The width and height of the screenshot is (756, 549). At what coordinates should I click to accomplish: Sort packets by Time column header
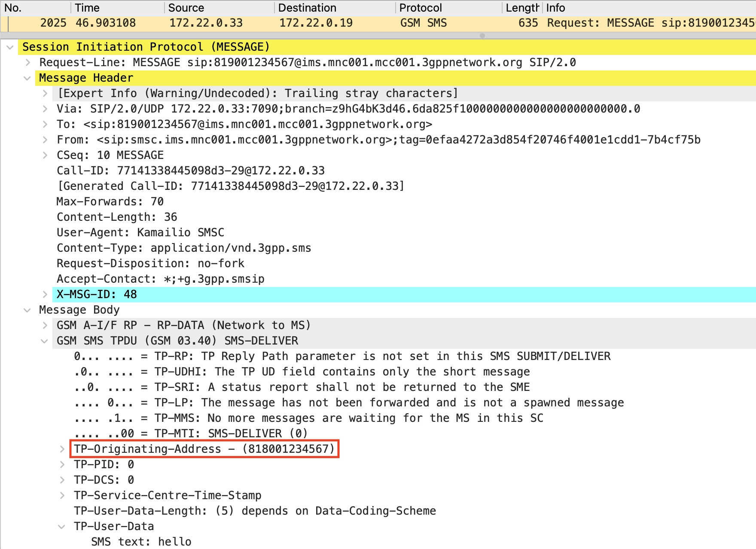point(87,8)
